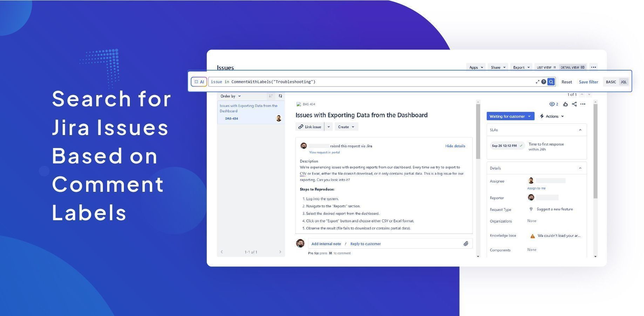The width and height of the screenshot is (644, 316).
Task: Click DAS-434 breadcrumb above issue title
Action: [x=309, y=104]
